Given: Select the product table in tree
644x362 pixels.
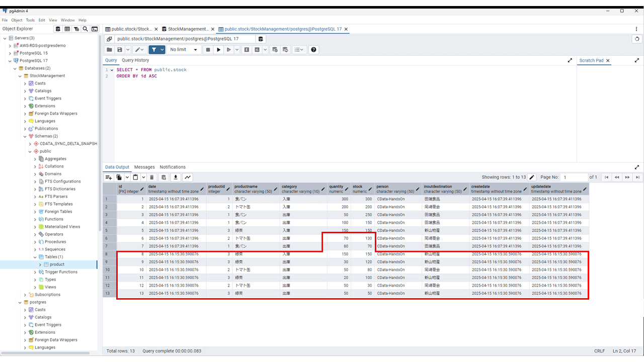Looking at the screenshot, I should tap(57, 264).
